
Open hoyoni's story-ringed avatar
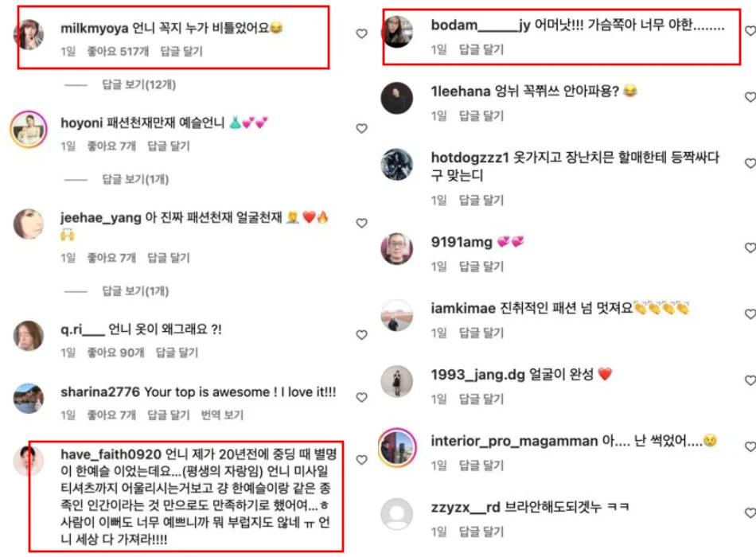tap(29, 129)
